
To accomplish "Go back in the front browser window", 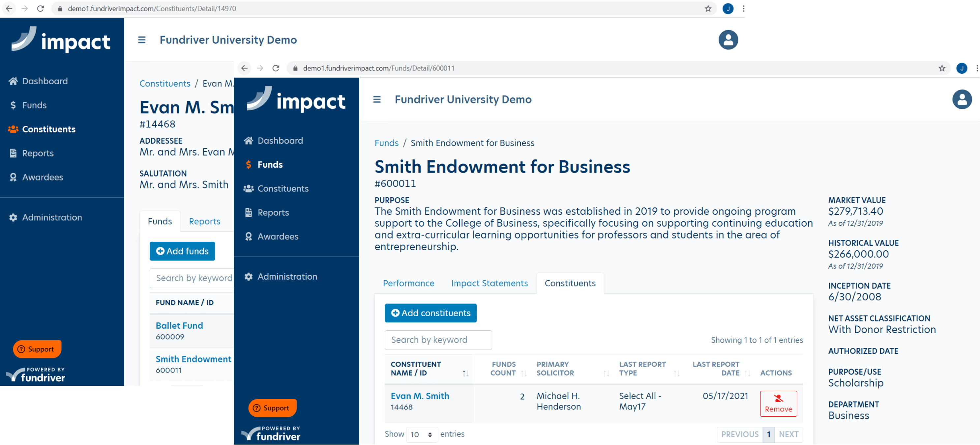I will click(244, 69).
